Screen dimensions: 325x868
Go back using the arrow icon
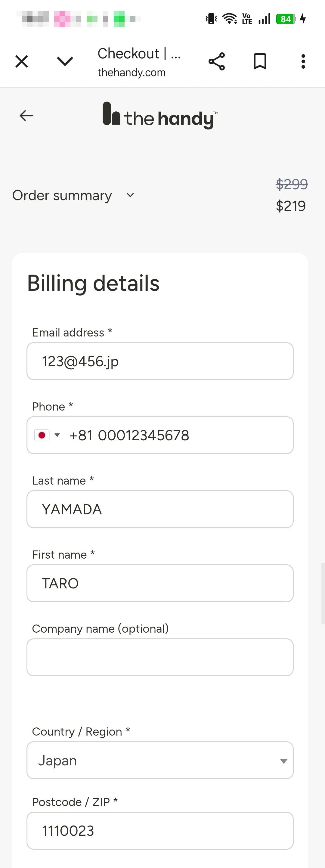click(x=26, y=116)
